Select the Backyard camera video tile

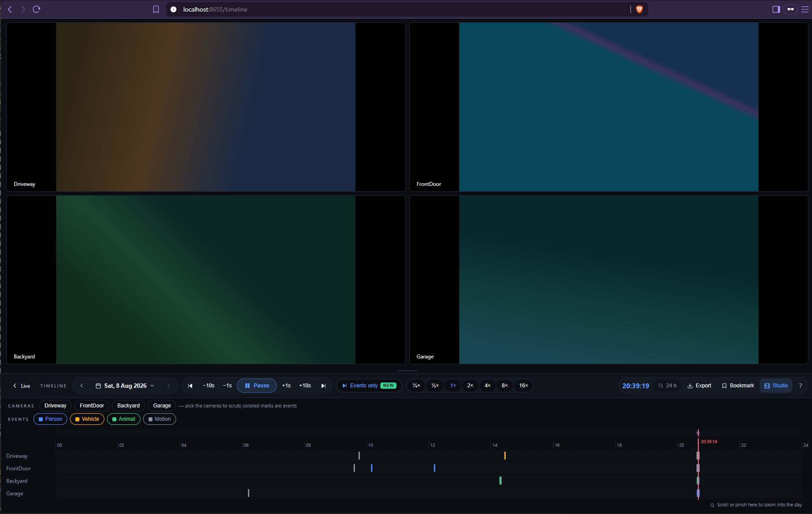(x=206, y=280)
